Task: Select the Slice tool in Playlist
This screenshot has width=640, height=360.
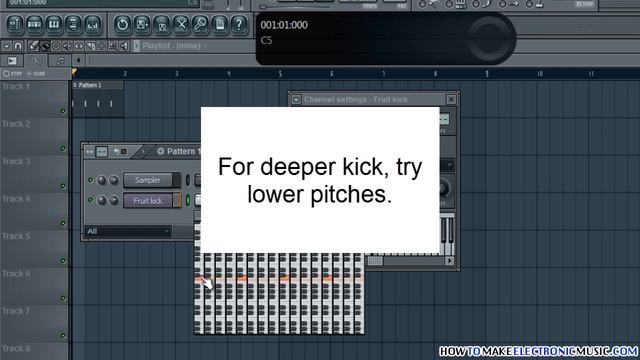Action: click(90, 46)
